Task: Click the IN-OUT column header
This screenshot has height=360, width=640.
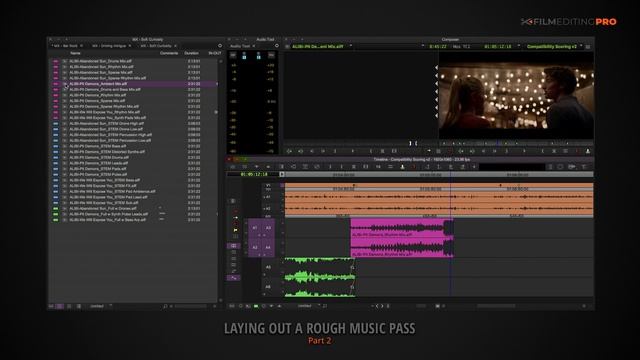Action: click(x=215, y=53)
